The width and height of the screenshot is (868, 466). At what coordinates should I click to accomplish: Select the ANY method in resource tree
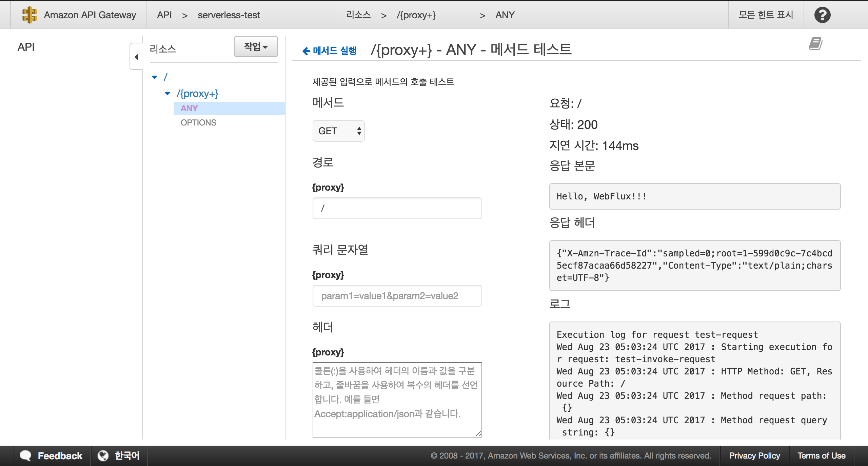(189, 109)
